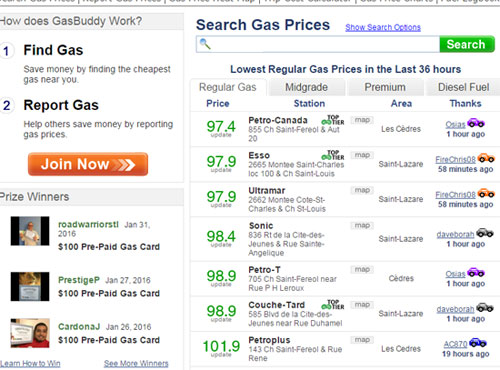Click the green Search button
Viewport: 500px width, 370px height.
click(x=467, y=44)
